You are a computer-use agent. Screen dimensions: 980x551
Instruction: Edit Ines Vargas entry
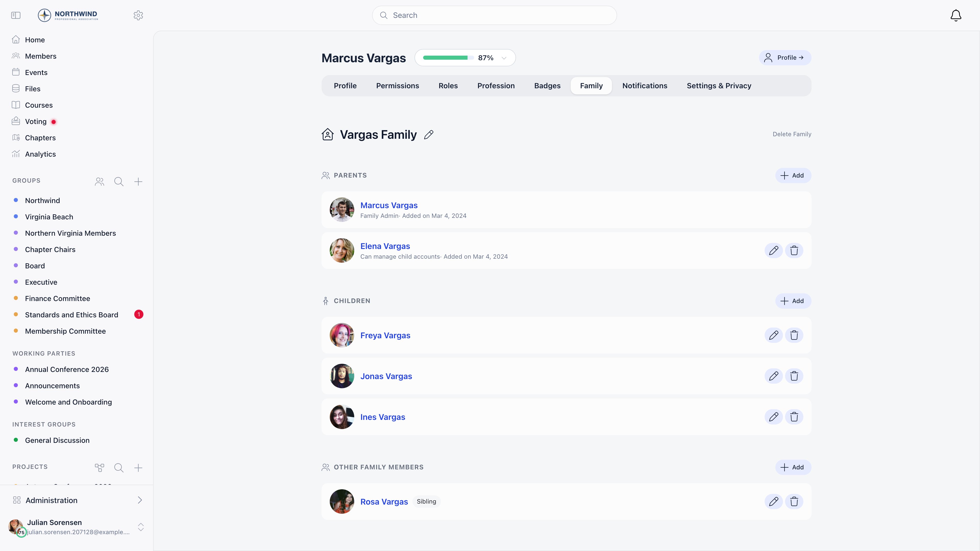coord(774,417)
